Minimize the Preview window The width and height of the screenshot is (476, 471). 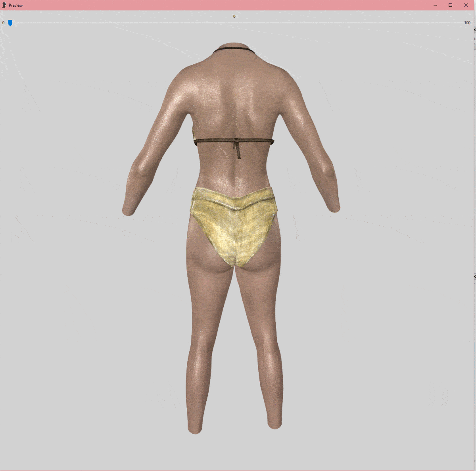pyautogui.click(x=435, y=5)
